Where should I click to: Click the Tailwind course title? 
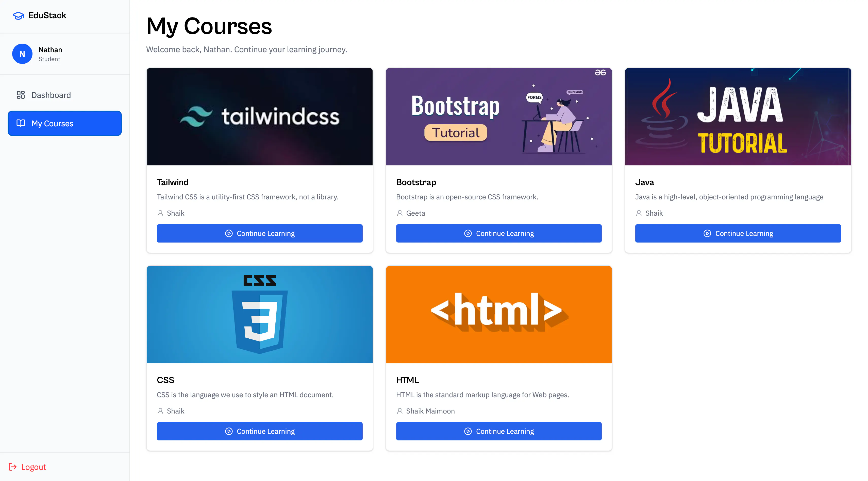[173, 182]
